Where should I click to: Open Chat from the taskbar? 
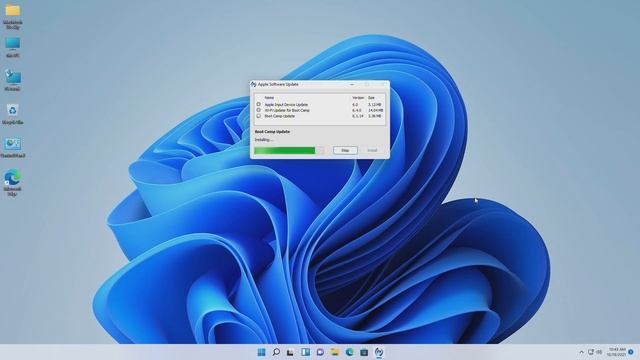click(320, 352)
